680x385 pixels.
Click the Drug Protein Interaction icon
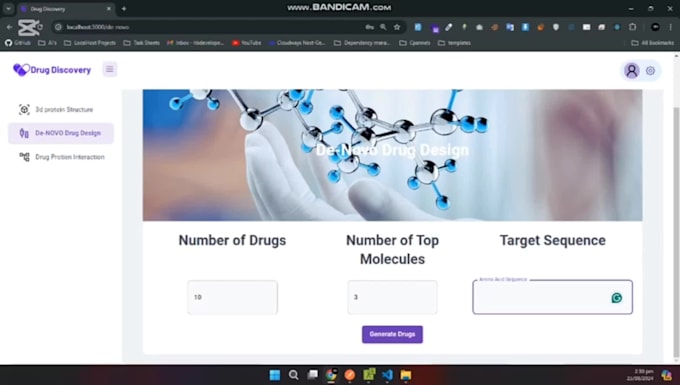pyautogui.click(x=24, y=157)
